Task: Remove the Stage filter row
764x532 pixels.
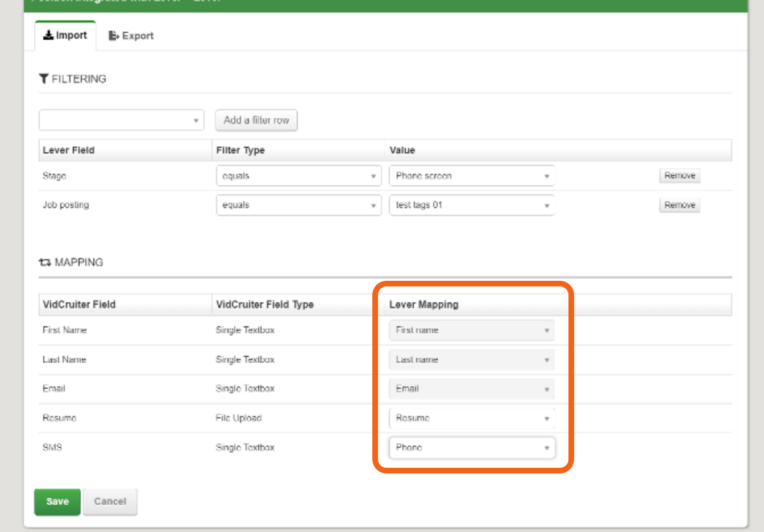Action: (x=679, y=176)
